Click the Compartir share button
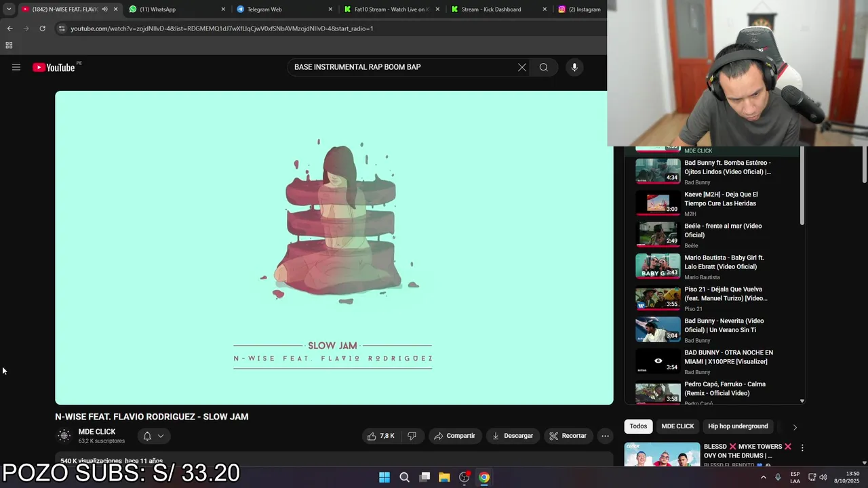 (x=454, y=436)
